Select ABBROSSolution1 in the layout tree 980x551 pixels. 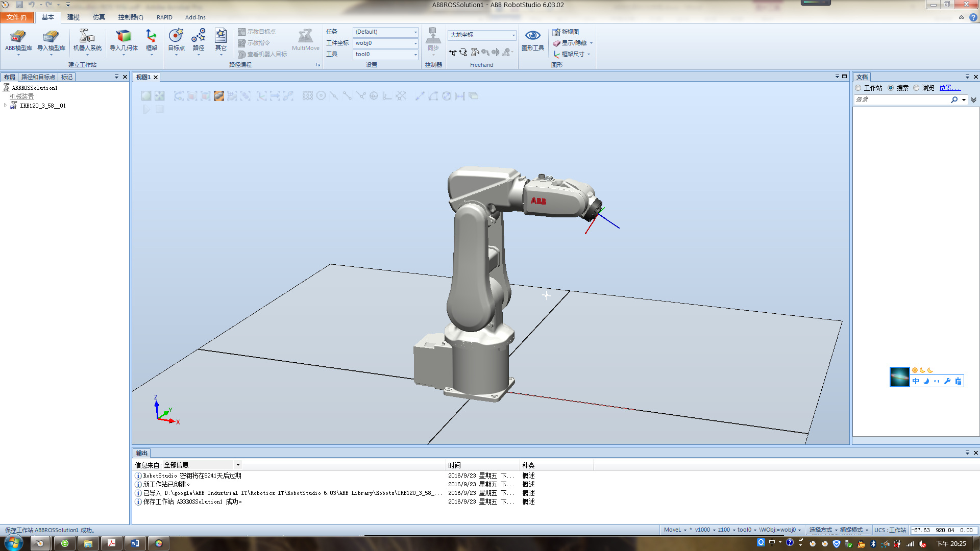click(x=35, y=88)
